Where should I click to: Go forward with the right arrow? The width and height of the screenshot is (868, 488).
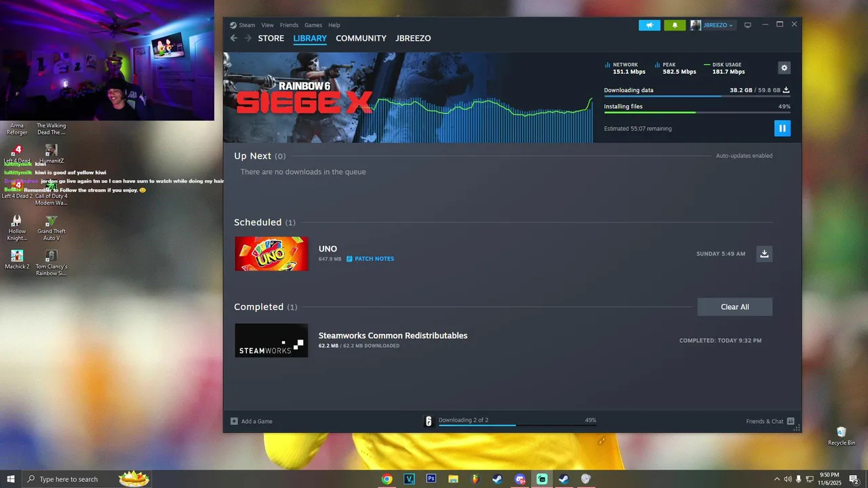(248, 38)
